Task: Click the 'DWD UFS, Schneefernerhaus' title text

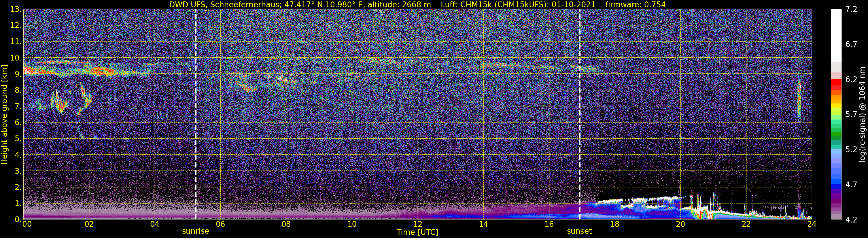Action: pyautogui.click(x=224, y=4)
